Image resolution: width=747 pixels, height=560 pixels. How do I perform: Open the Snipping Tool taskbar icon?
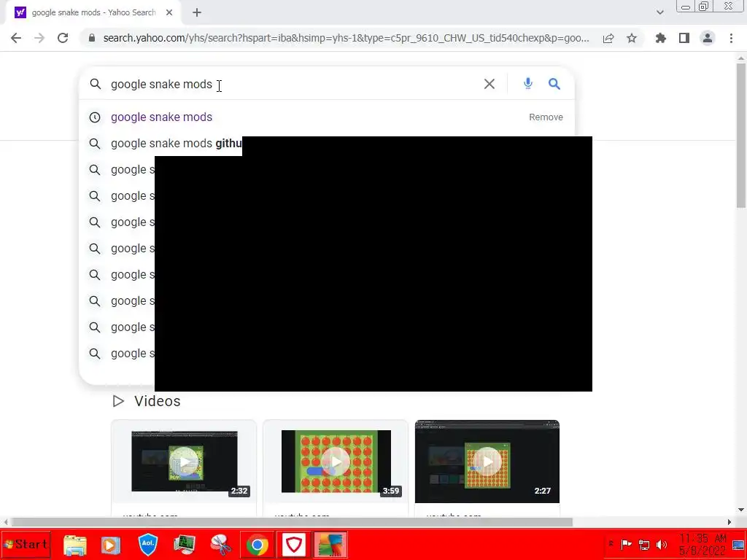[220, 545]
